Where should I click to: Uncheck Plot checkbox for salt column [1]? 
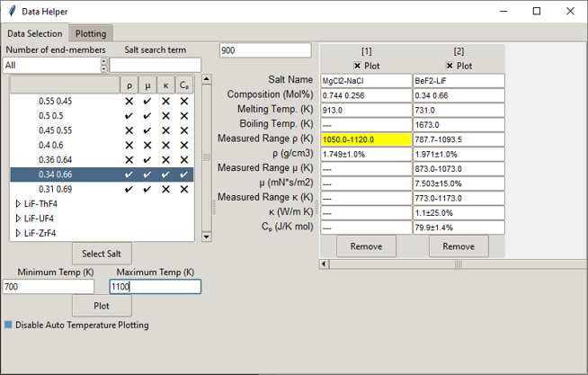click(x=358, y=66)
